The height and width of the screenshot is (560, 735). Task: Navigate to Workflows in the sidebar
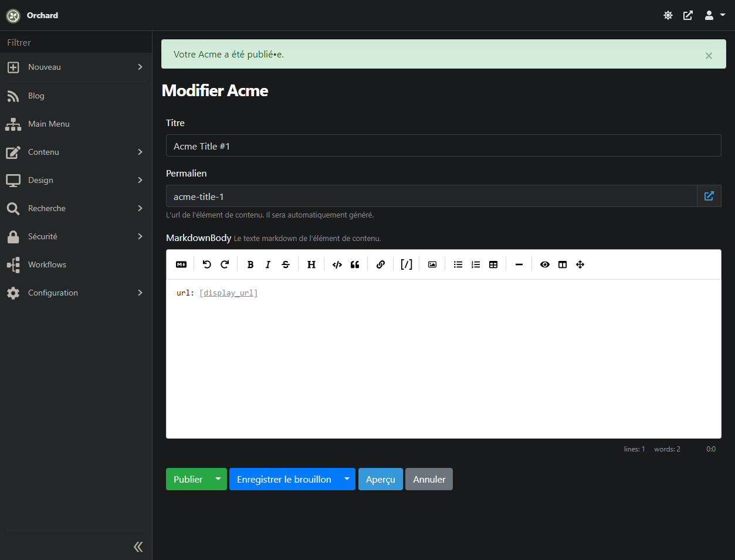point(48,264)
